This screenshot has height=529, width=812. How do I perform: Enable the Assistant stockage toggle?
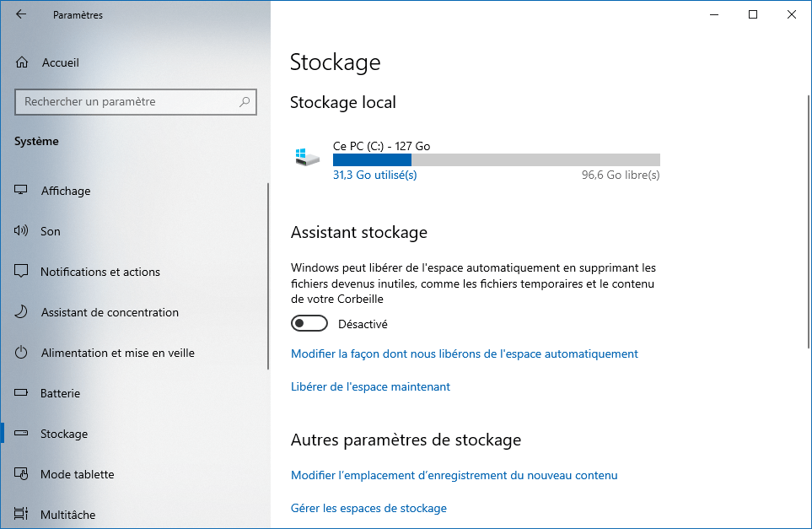[x=309, y=323]
